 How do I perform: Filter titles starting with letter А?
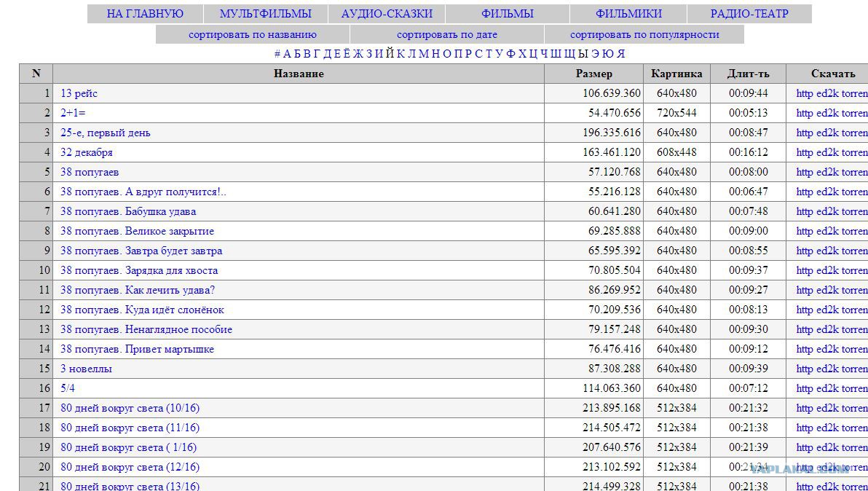pos(287,54)
